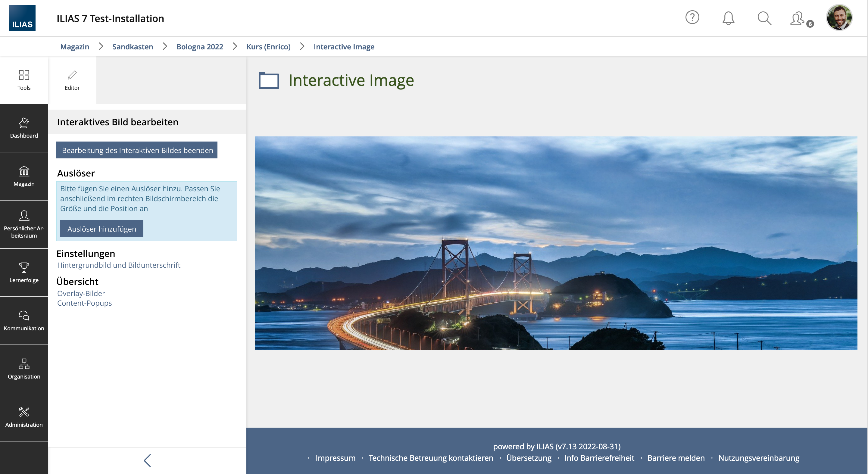Click 'Auslöser hinzufügen' button
The height and width of the screenshot is (474, 868).
[x=102, y=229]
